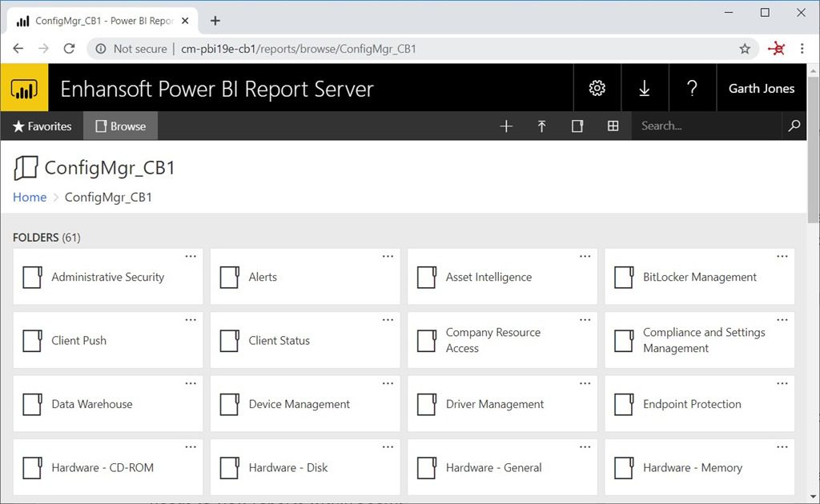Switch to grid view layout
This screenshot has height=504, width=820.
pyautogui.click(x=613, y=126)
